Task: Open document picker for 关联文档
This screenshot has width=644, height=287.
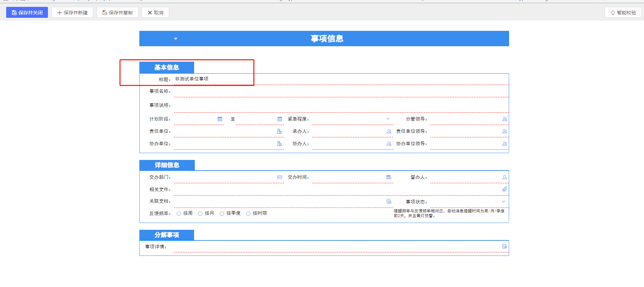Action: click(389, 201)
